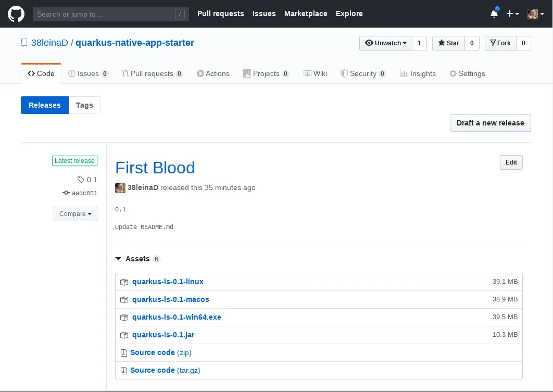Image resolution: width=553 pixels, height=392 pixels.
Task: Click the package icon for quarkus-ls-0.1-win64.exe
Action: pyautogui.click(x=124, y=317)
